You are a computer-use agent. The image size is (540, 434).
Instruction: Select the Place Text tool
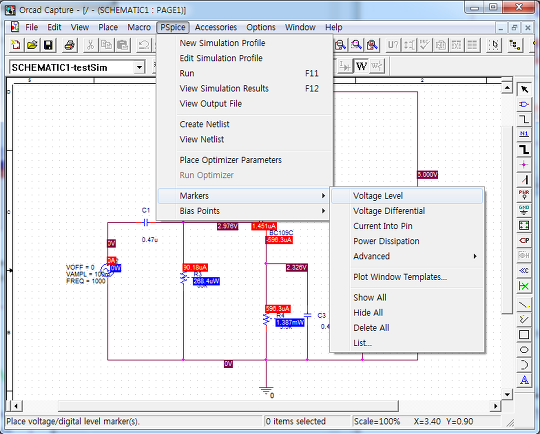pos(524,380)
